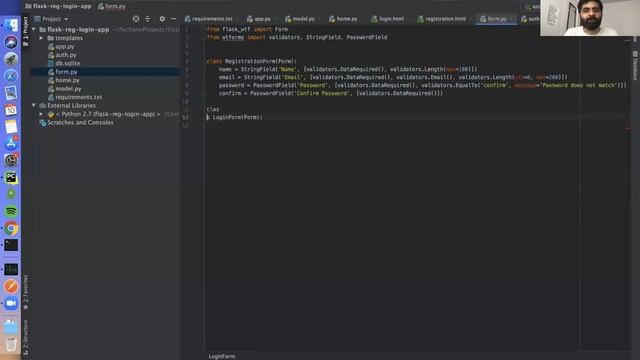Screen dimensions: 640x360
Task: Open Notes app in the dock
Action: (11, 127)
